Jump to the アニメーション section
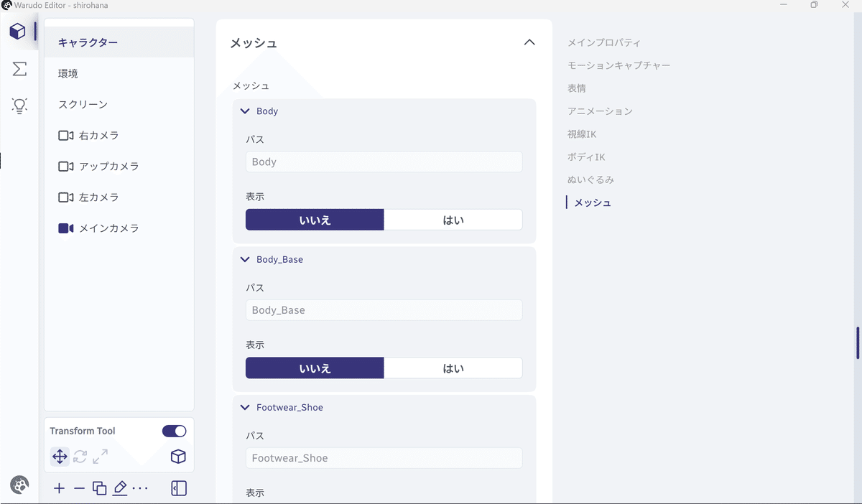Viewport: 862px width, 504px height. (x=600, y=111)
